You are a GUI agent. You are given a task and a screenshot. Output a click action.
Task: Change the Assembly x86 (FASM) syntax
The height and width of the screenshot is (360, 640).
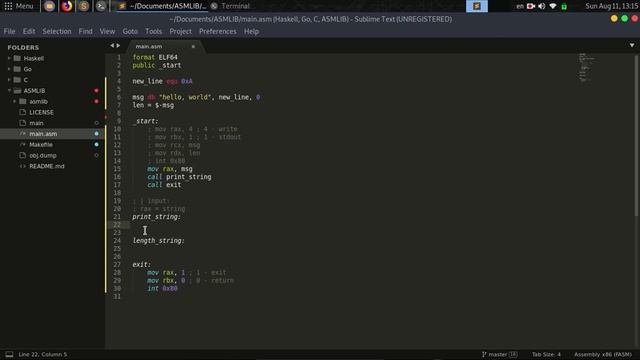602,354
